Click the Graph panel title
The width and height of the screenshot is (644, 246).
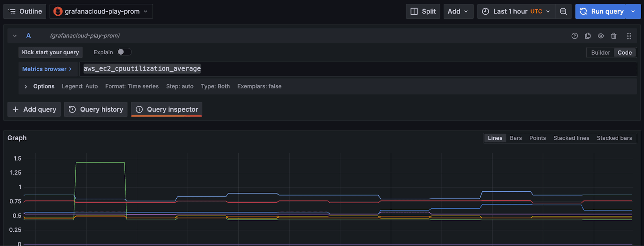coord(17,138)
